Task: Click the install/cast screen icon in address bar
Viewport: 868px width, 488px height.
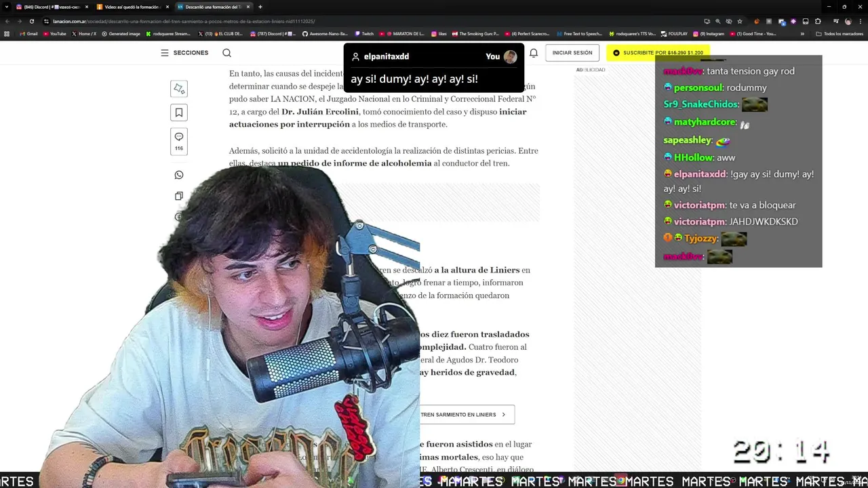Action: pos(707,21)
